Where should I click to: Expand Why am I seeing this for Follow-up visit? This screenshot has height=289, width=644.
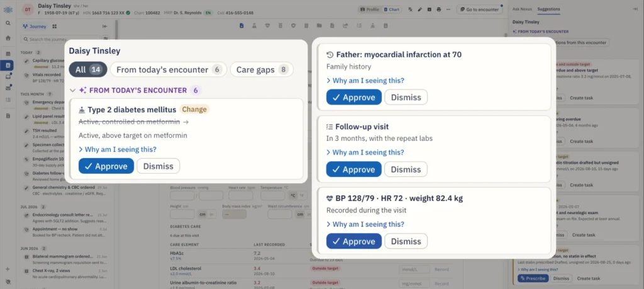click(365, 152)
